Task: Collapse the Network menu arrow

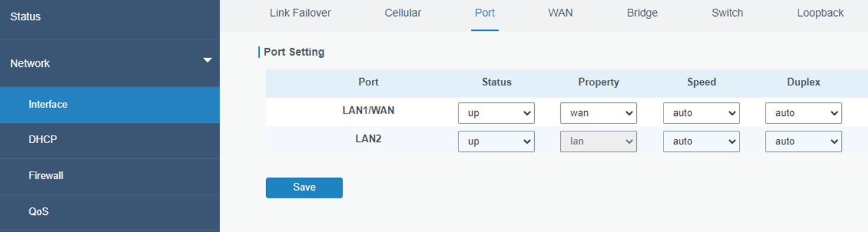Action: (x=207, y=60)
